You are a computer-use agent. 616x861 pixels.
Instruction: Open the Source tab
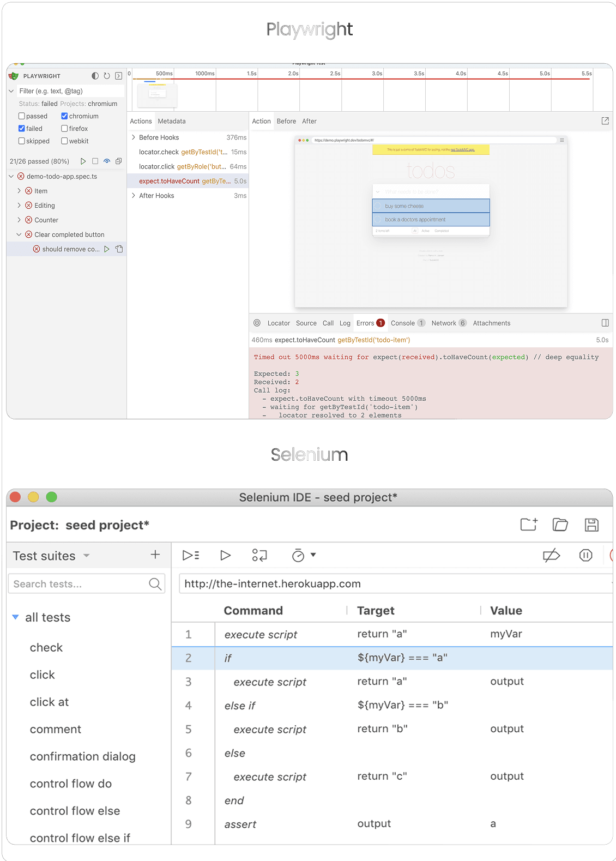(x=306, y=323)
